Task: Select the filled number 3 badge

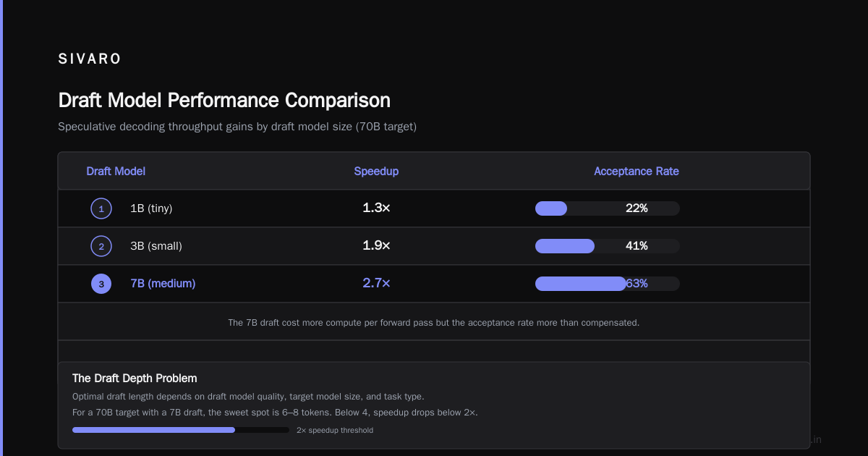Action: [x=101, y=284]
